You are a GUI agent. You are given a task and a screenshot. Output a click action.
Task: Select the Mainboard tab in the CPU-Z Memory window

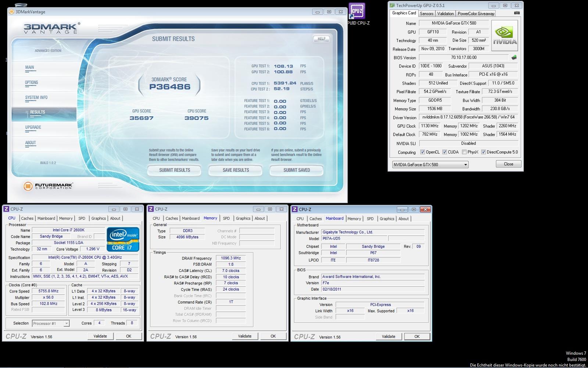pos(191,218)
